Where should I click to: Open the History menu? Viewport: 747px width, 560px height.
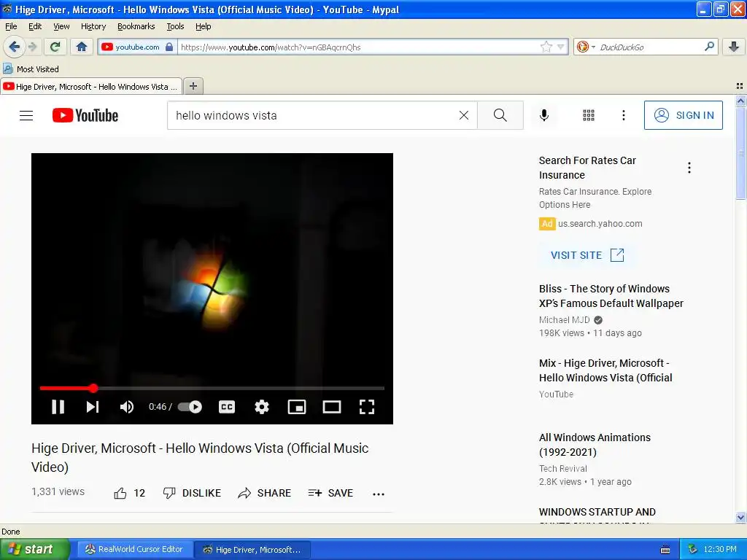point(93,26)
